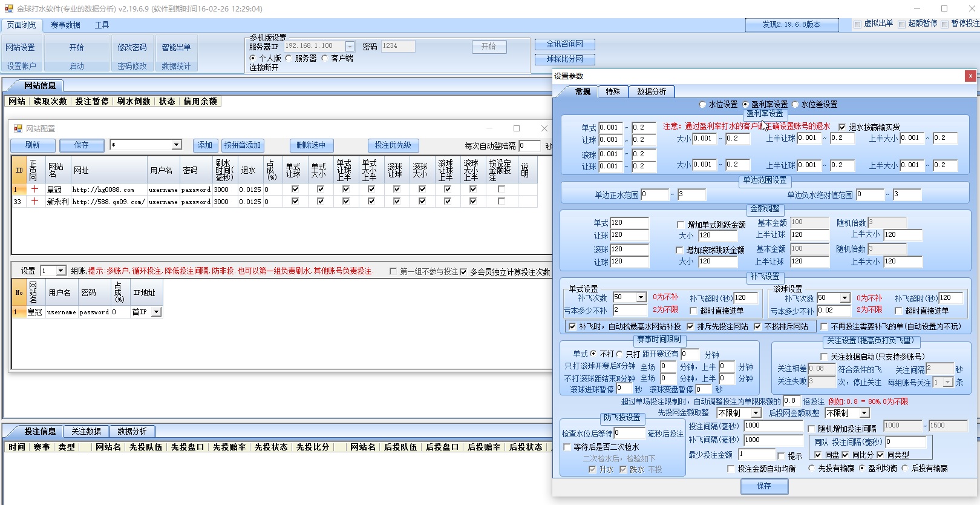Viewport: 980px width, 505px height.
Task: Uncheck 退水按赢输实货 checkbox
Action: click(x=842, y=127)
